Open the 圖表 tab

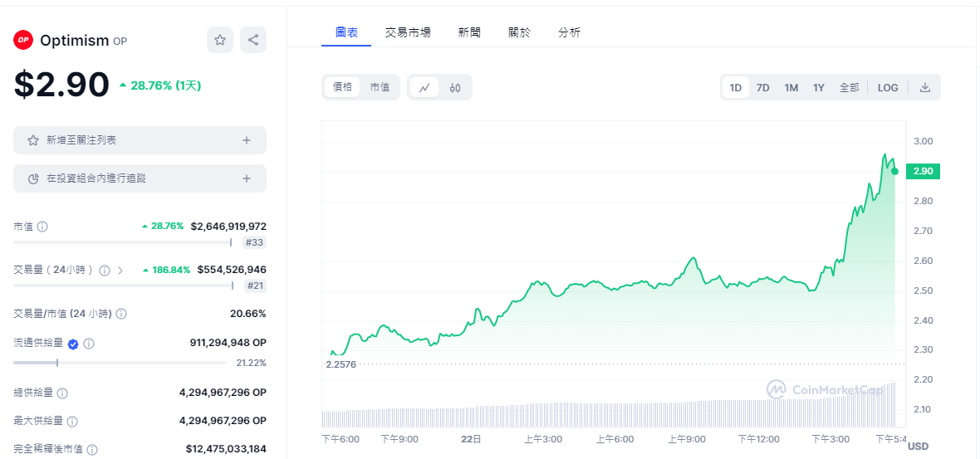click(x=346, y=32)
